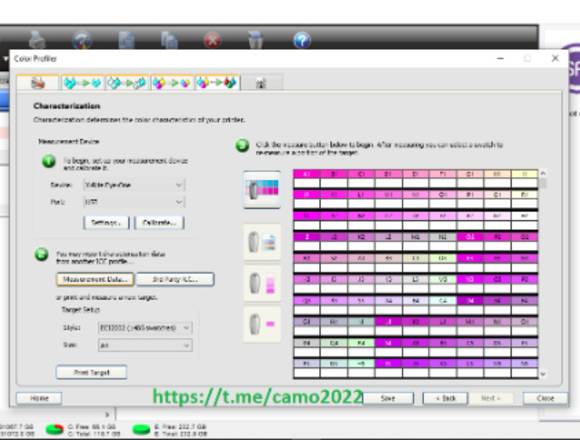The image size is (580, 440).
Task: Select the second swatch page thumbnail
Action: tap(262, 242)
